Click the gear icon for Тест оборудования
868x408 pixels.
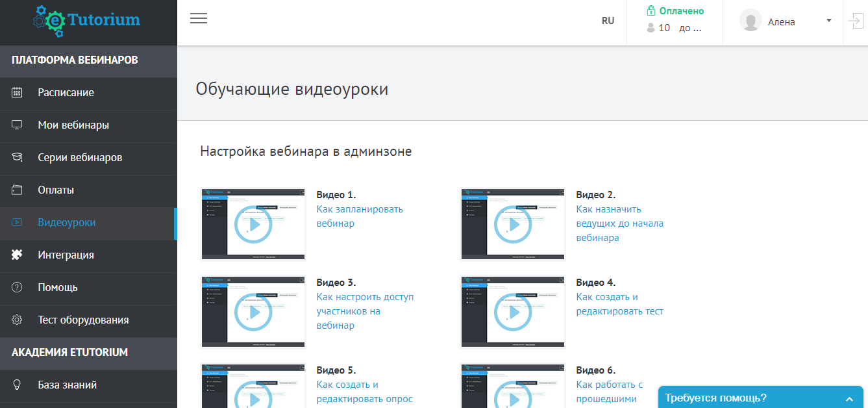pyautogui.click(x=16, y=320)
